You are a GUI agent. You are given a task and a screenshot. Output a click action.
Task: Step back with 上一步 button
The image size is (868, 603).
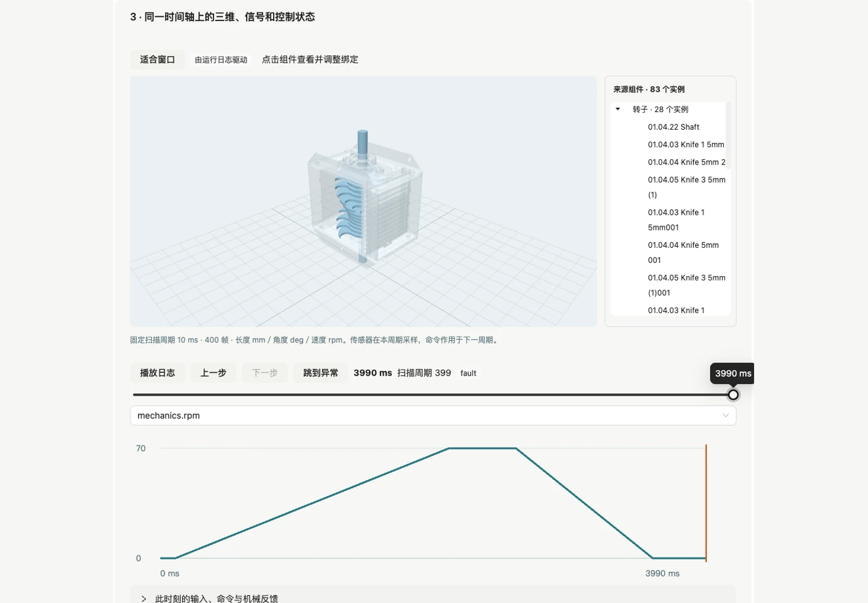pyautogui.click(x=213, y=373)
